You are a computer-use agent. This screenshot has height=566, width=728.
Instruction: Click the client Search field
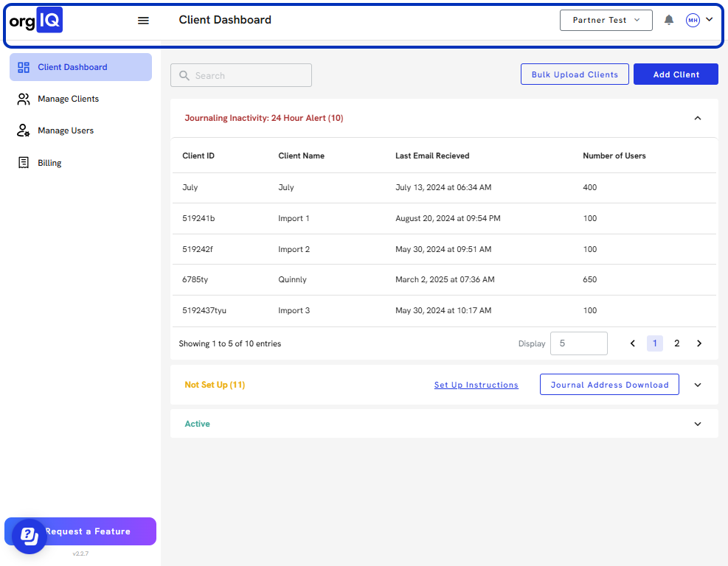point(241,76)
